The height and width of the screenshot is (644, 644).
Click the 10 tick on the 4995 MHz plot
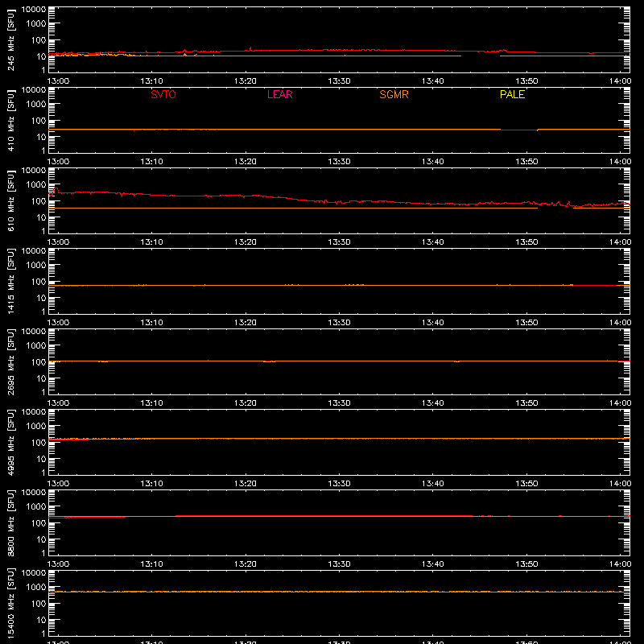41,459
